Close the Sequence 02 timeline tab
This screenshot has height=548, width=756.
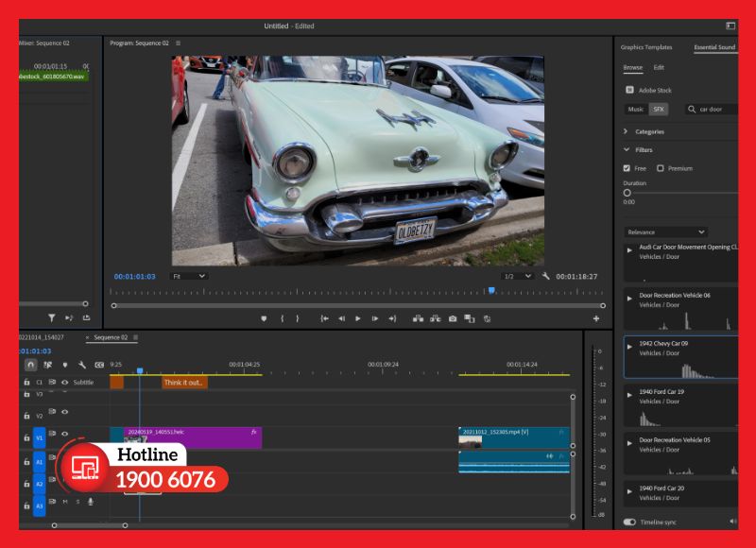pos(87,337)
